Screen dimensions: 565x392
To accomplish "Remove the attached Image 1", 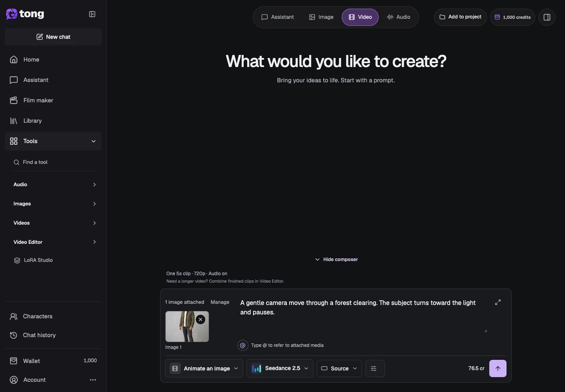I will pyautogui.click(x=200, y=319).
